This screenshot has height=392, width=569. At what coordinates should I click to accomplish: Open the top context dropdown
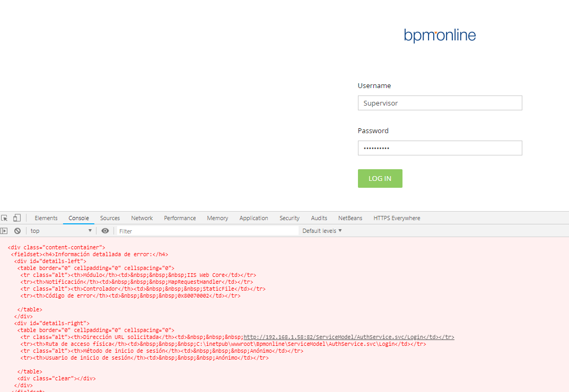(x=61, y=231)
